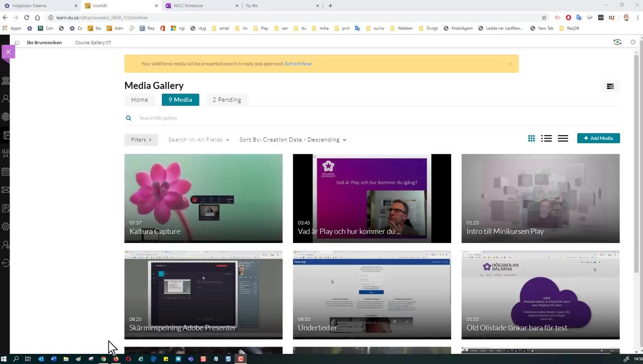Image resolution: width=643 pixels, height=364 pixels.
Task: Open Firefox from the Windows taskbar
Action: point(116,359)
